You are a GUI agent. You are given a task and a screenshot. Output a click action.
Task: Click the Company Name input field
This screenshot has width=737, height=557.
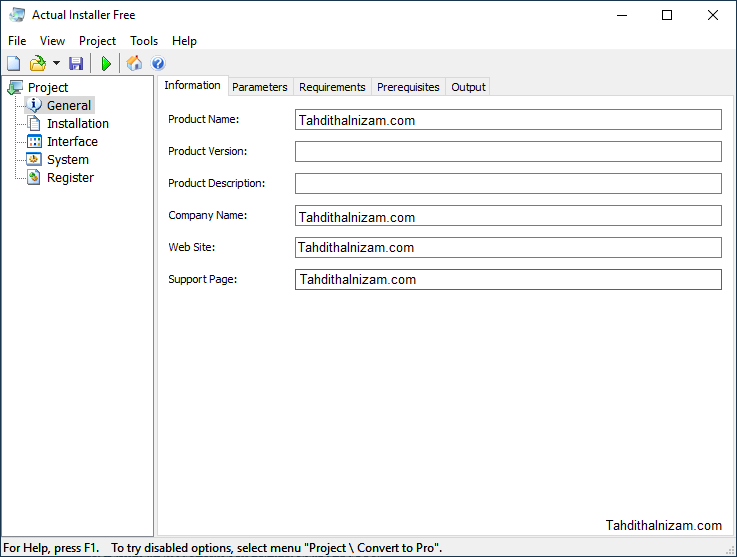[x=508, y=215]
